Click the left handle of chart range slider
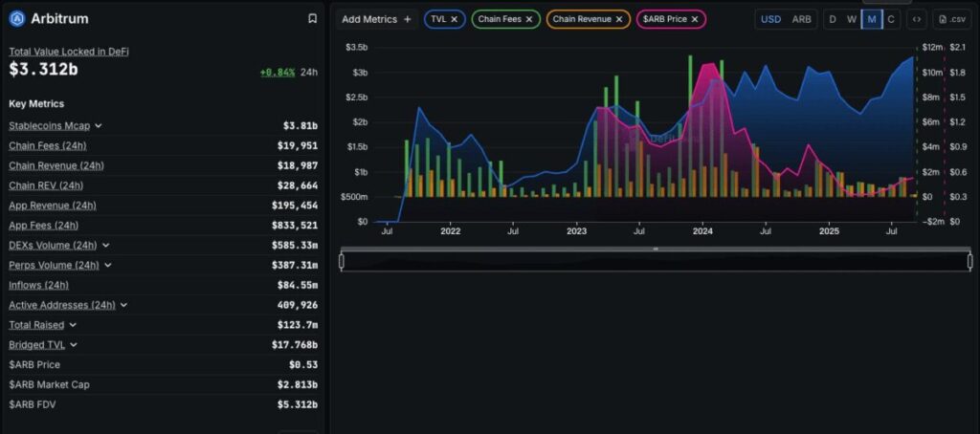Image resolution: width=980 pixels, height=434 pixels. pyautogui.click(x=342, y=261)
